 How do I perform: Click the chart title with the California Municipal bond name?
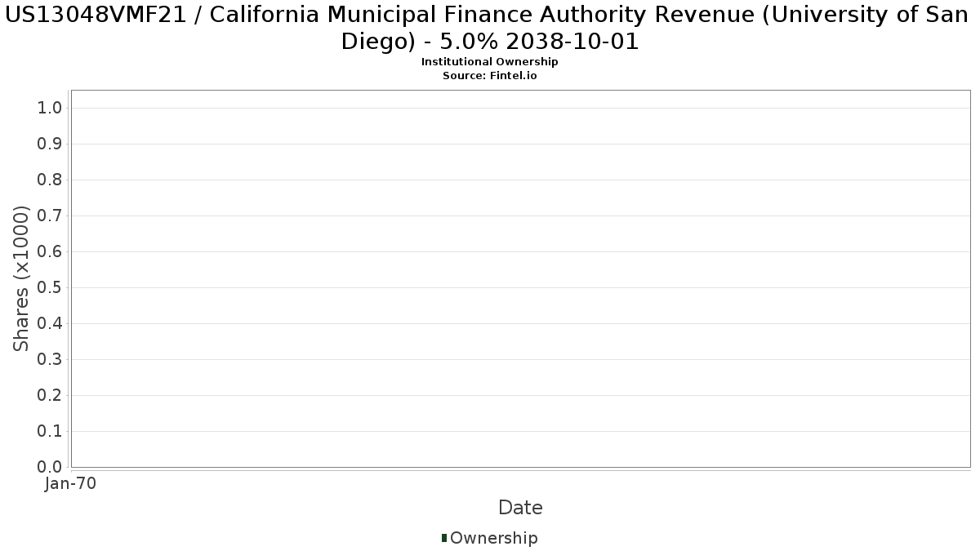pyautogui.click(x=489, y=28)
